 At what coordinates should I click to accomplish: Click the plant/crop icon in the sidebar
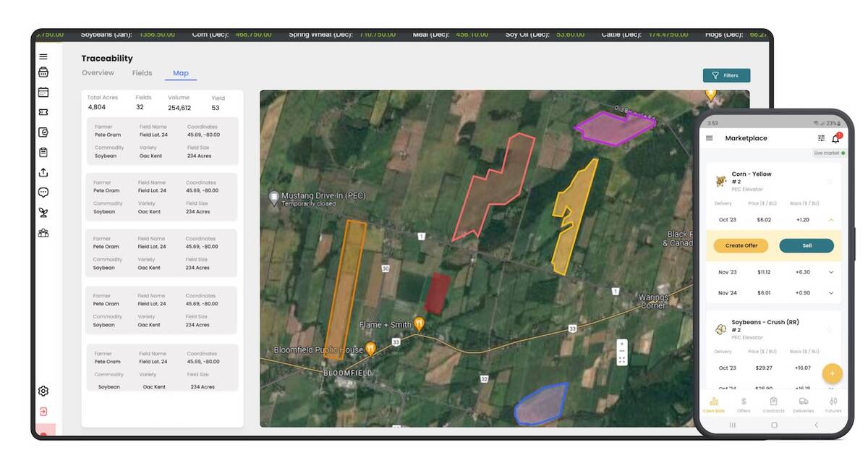[x=43, y=211]
